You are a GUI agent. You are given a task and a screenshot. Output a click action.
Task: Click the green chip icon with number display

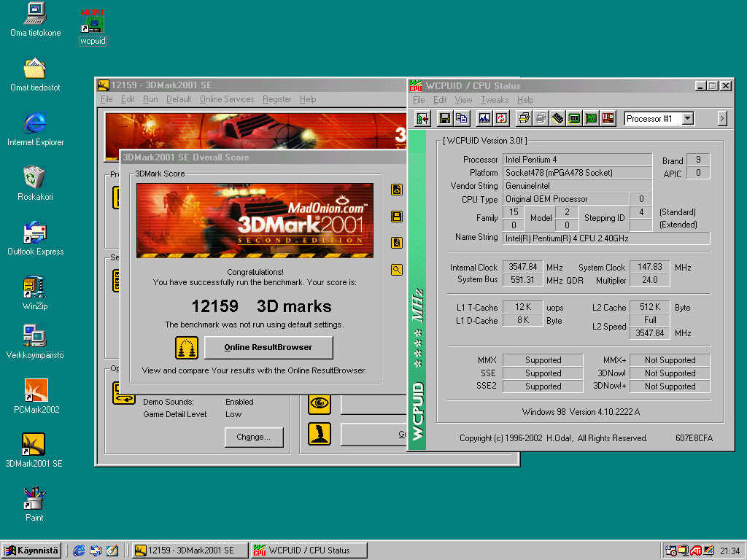coord(575,118)
